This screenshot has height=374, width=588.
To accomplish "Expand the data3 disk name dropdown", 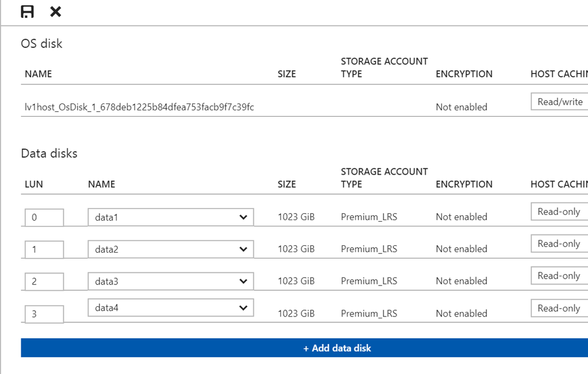I will (171, 282).
